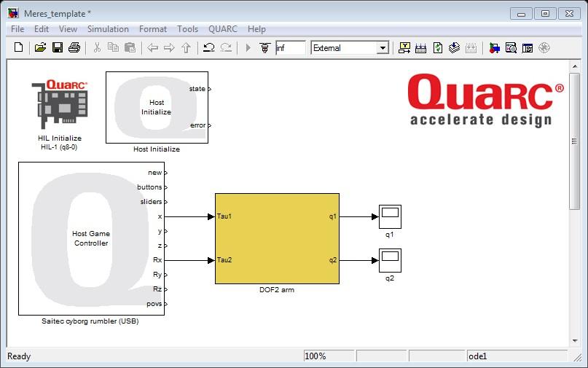This screenshot has height=368, width=588.
Task: Copy selection using the toolbar copy icon
Action: click(x=113, y=47)
